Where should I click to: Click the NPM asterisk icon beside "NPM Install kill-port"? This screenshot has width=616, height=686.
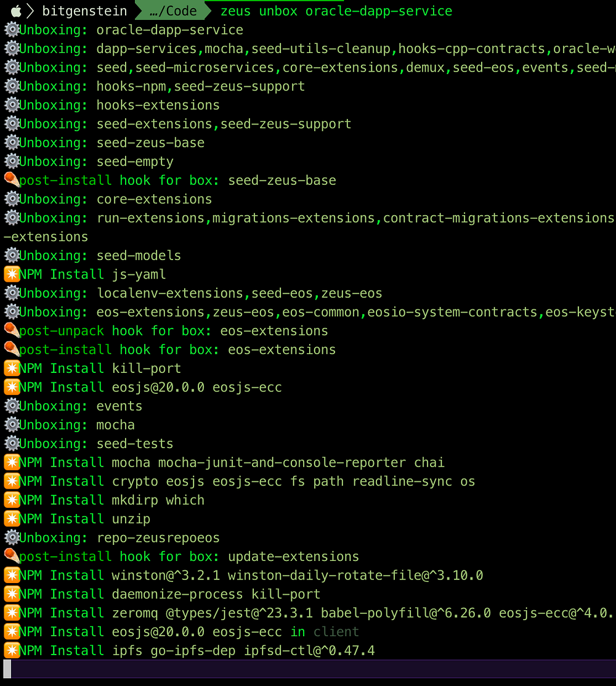coord(10,368)
